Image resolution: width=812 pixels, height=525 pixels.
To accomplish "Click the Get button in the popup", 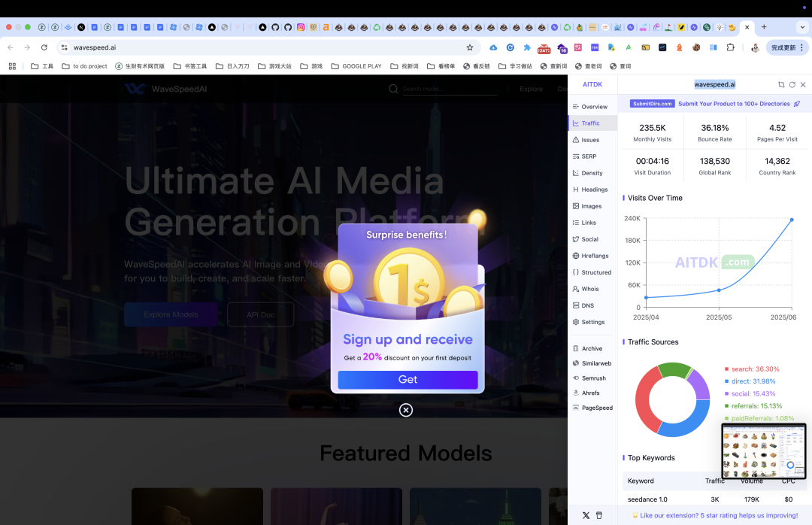I will click(x=408, y=380).
